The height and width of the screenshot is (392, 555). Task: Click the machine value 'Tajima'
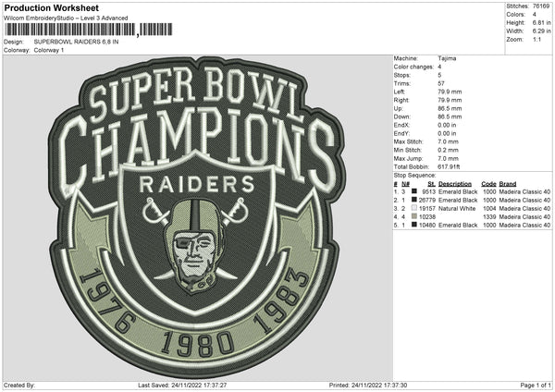click(447, 58)
